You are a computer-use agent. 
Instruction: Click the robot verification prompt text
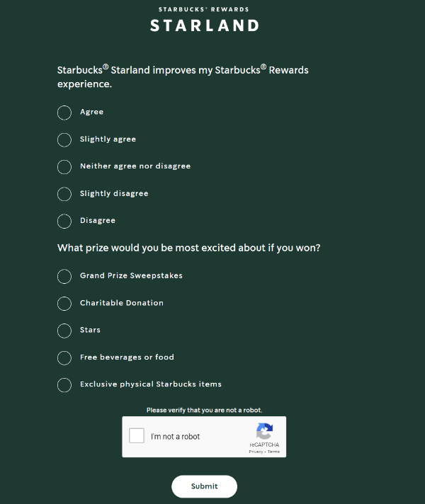tap(204, 410)
